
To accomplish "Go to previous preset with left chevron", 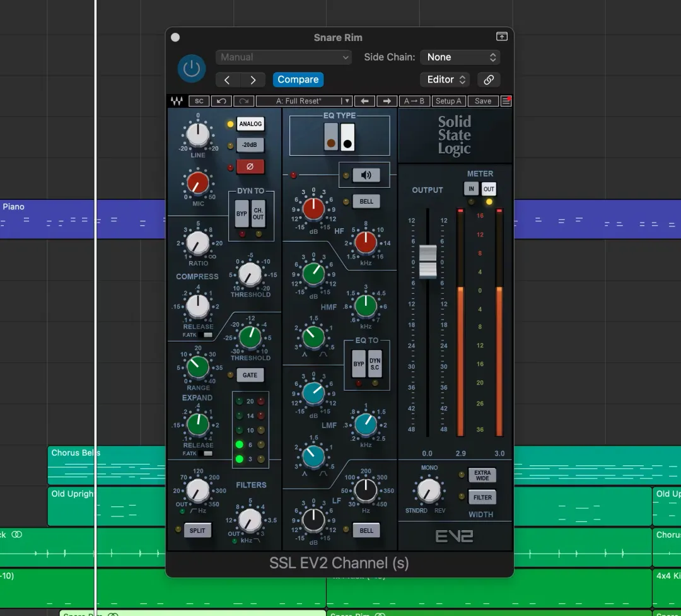I will coord(227,80).
